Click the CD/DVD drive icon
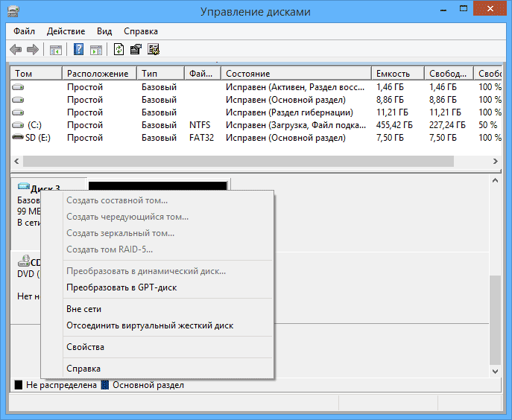The width and height of the screenshot is (512, 420). [x=24, y=261]
